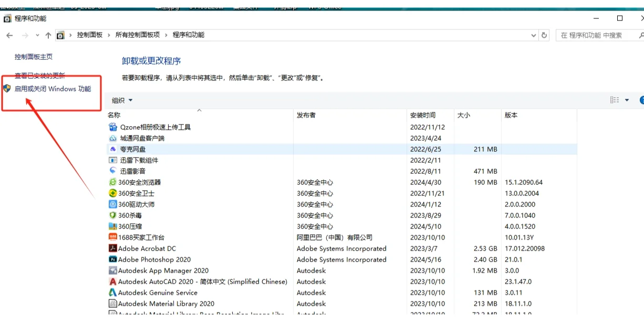Screen dimensions: 644x322
Task: Expand chevron after 控制面板 in breadcrumb
Action: click(109, 35)
